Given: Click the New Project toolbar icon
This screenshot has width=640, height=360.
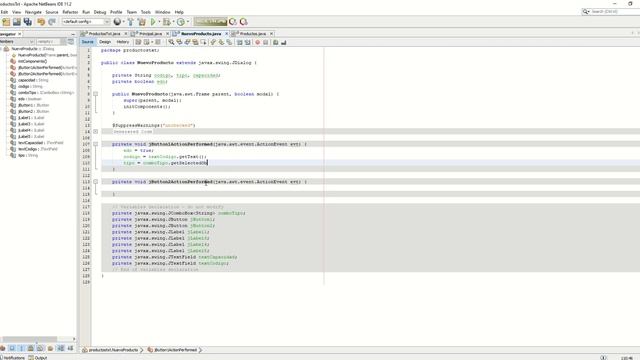Looking at the screenshot, I should 6,22.
